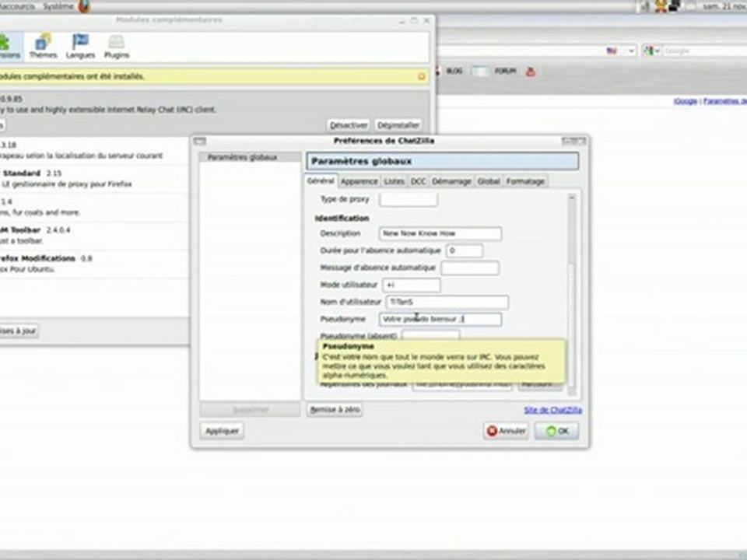Switch to the Formatage tab
The image size is (747, 560).
point(525,181)
